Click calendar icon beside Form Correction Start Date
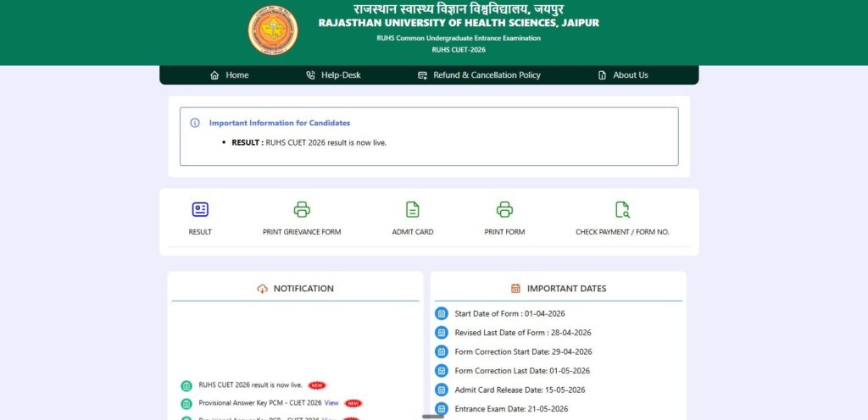 point(441,351)
